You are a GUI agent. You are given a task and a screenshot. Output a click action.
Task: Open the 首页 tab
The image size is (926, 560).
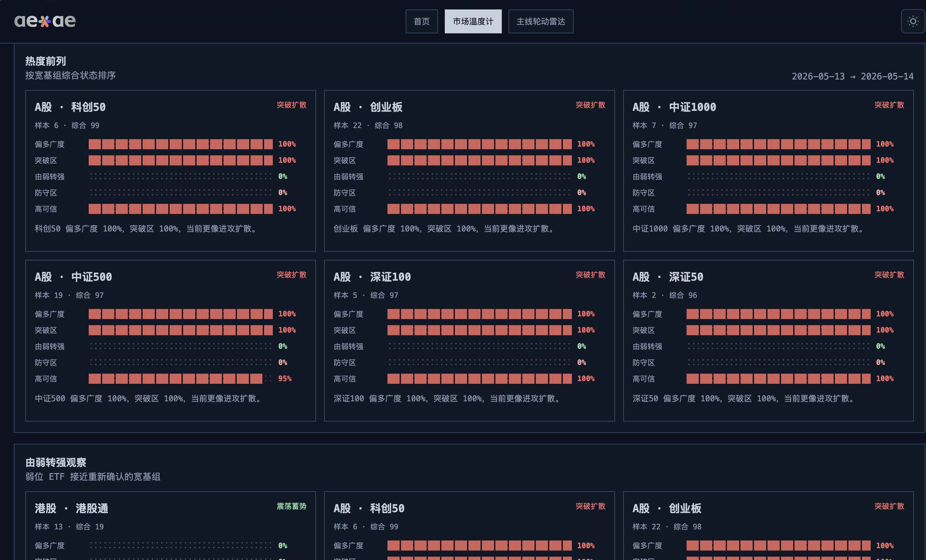coord(422,22)
